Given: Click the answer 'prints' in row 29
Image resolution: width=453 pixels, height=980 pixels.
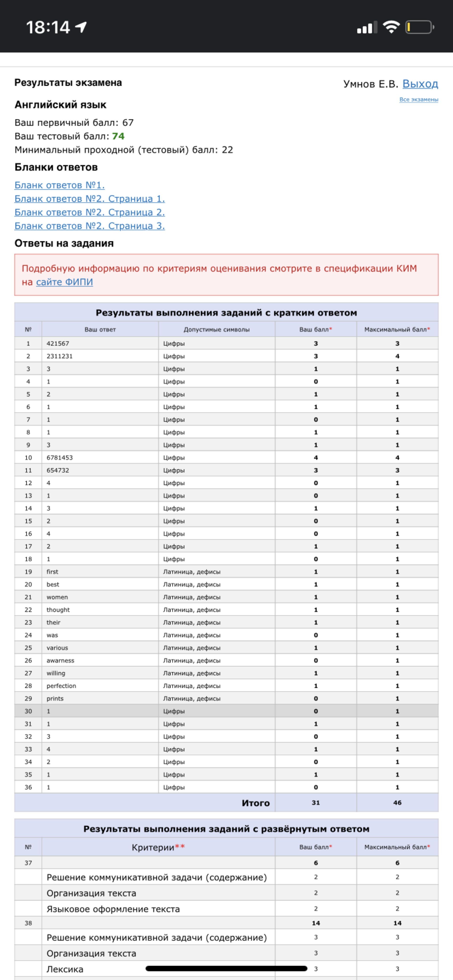Looking at the screenshot, I should pos(55,698).
